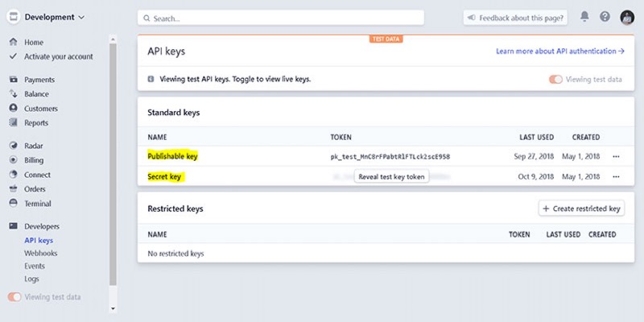Click the Reports chart icon
The height and width of the screenshot is (322, 644).
(13, 122)
